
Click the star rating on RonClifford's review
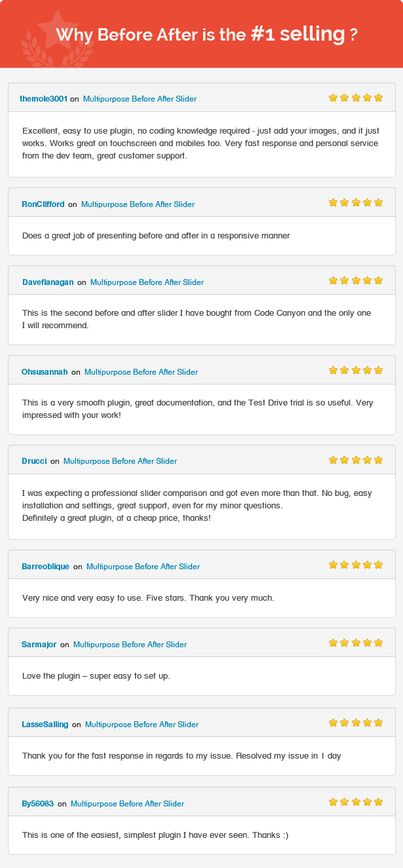point(355,203)
